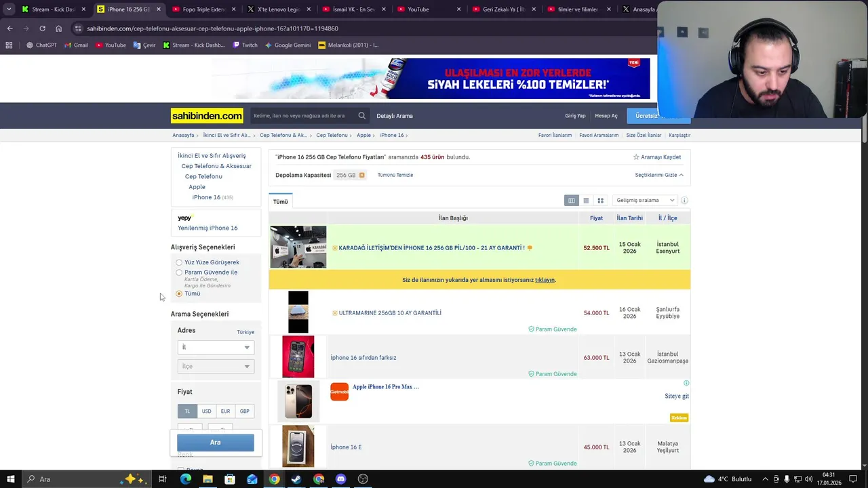This screenshot has height=488, width=868.
Task: Click the search magnifier icon in sahibinden header
Action: tap(362, 116)
